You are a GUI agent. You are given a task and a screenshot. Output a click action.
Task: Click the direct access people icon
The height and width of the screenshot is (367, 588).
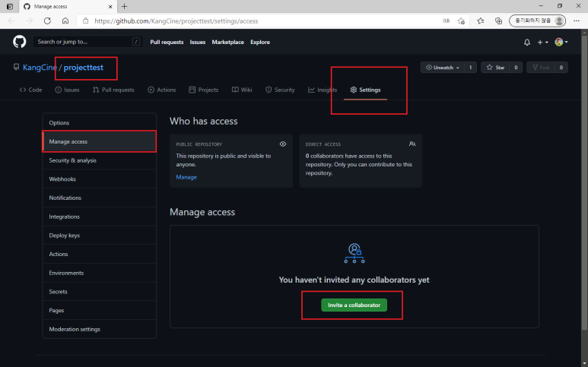412,144
